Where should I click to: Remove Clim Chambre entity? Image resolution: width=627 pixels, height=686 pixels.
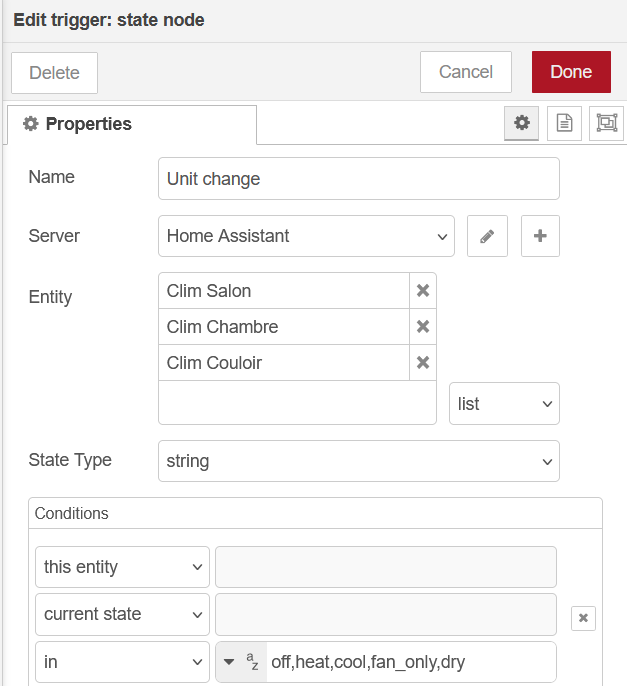[422, 327]
